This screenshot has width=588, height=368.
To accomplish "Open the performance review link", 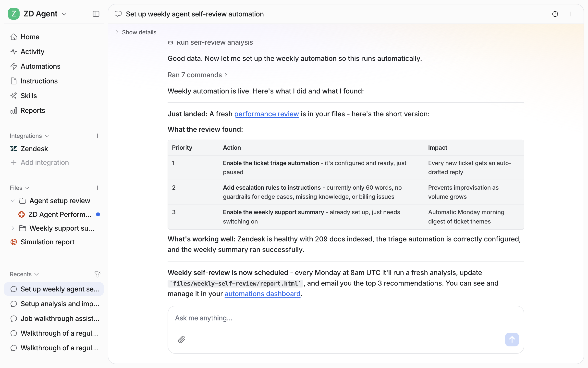I will point(267,114).
